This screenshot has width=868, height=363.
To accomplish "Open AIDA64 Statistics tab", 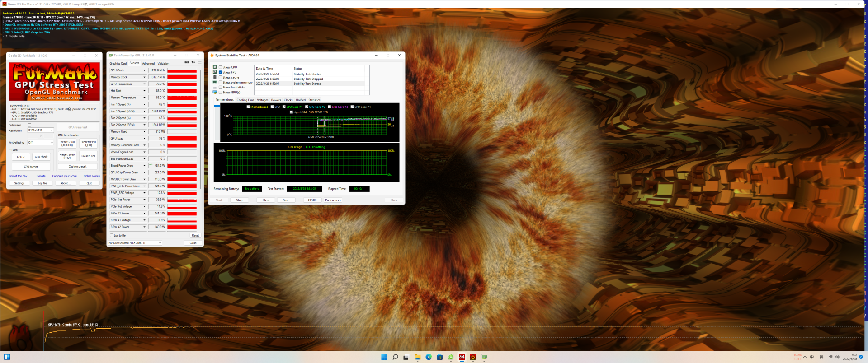I will click(314, 100).
